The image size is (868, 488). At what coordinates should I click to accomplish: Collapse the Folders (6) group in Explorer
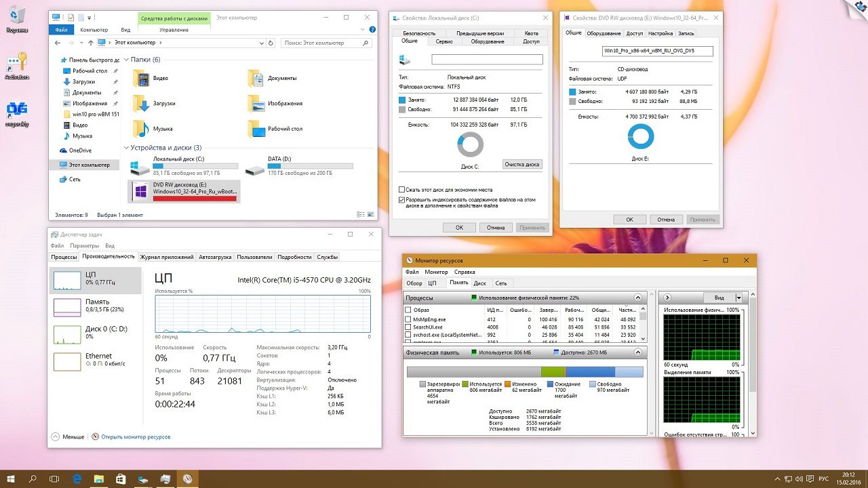tap(125, 60)
